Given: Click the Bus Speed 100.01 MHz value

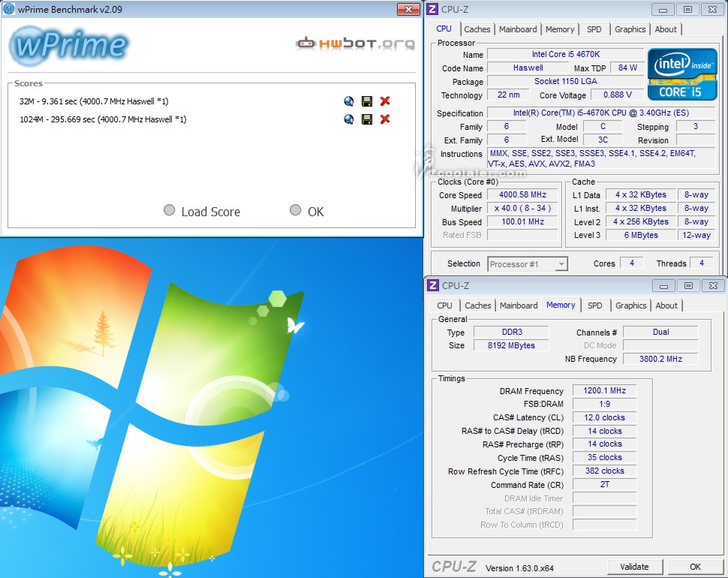Looking at the screenshot, I should coord(522,222).
